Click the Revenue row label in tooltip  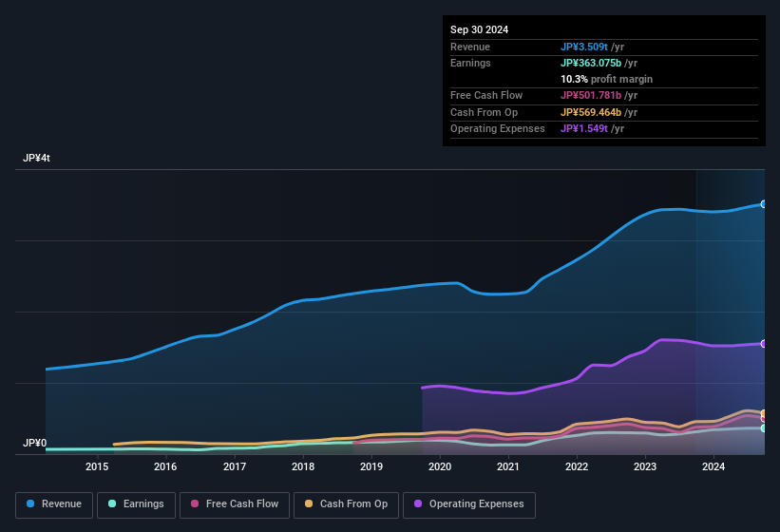pyautogui.click(x=470, y=47)
